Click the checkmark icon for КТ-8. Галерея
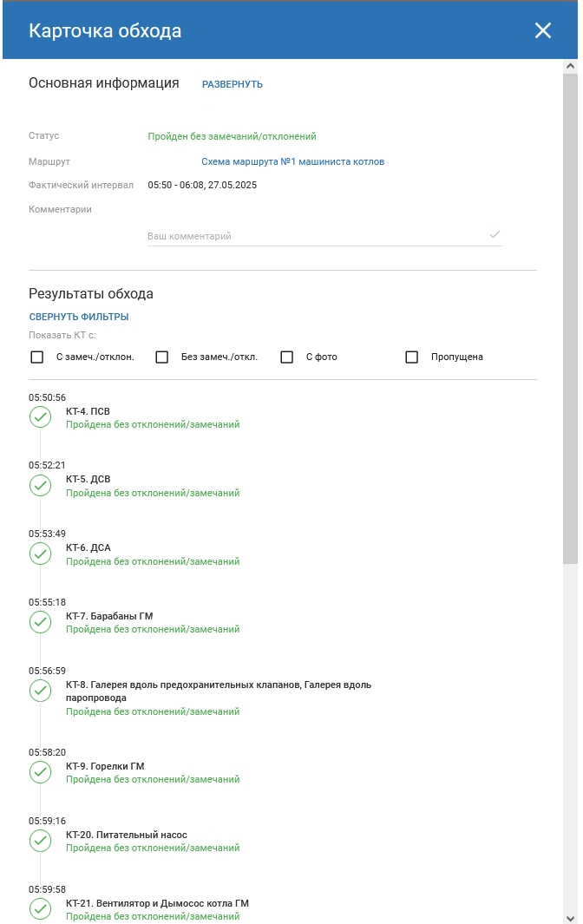 tap(40, 691)
